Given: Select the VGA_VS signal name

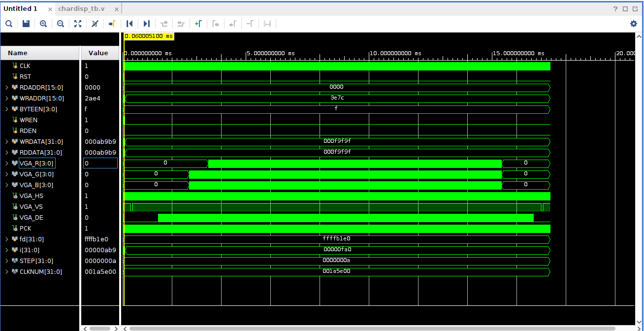Looking at the screenshot, I should (31, 206).
